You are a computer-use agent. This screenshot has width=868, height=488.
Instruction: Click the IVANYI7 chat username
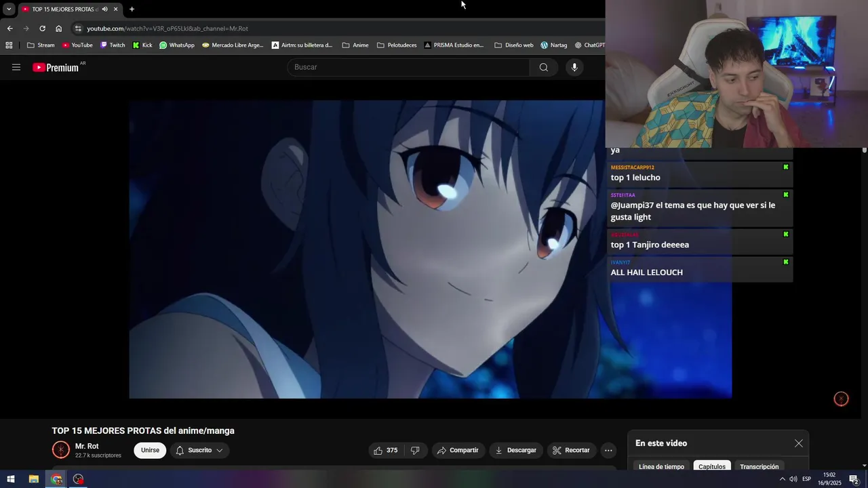[620, 262]
